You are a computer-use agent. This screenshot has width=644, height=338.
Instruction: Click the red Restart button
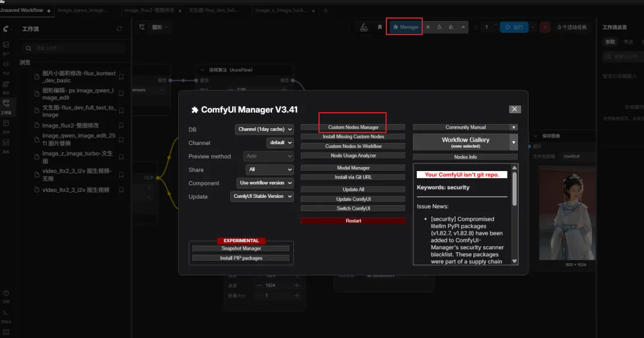353,221
